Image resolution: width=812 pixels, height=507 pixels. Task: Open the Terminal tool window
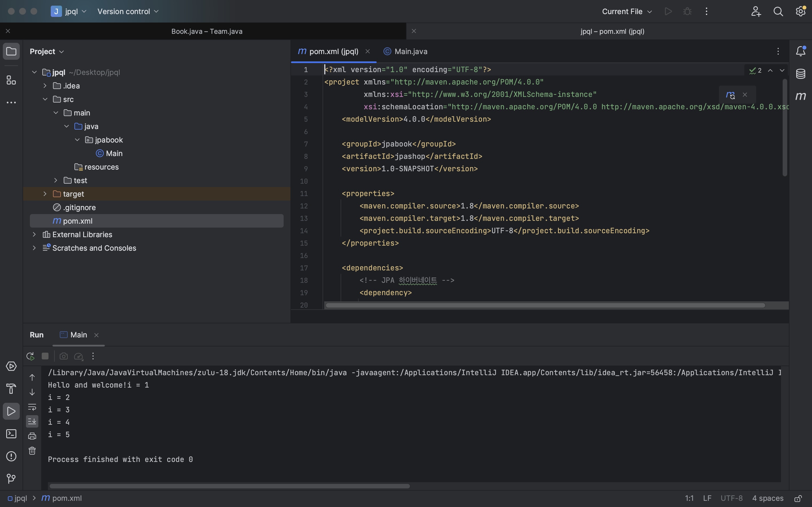coord(11,434)
